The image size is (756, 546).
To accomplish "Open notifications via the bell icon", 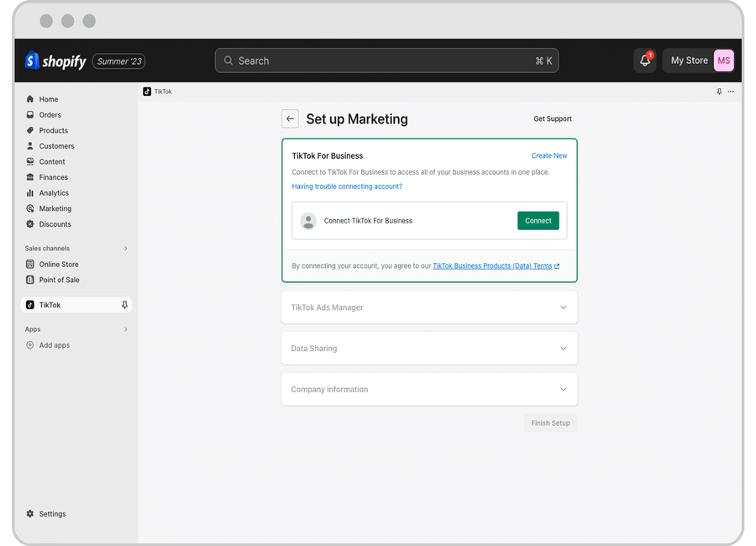I will tap(643, 60).
